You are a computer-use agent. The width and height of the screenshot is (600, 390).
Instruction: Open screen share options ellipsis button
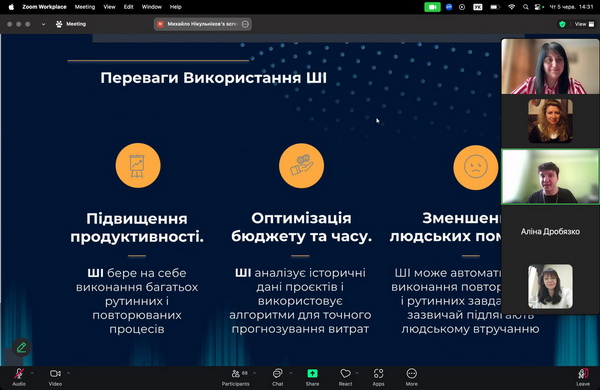245,24
